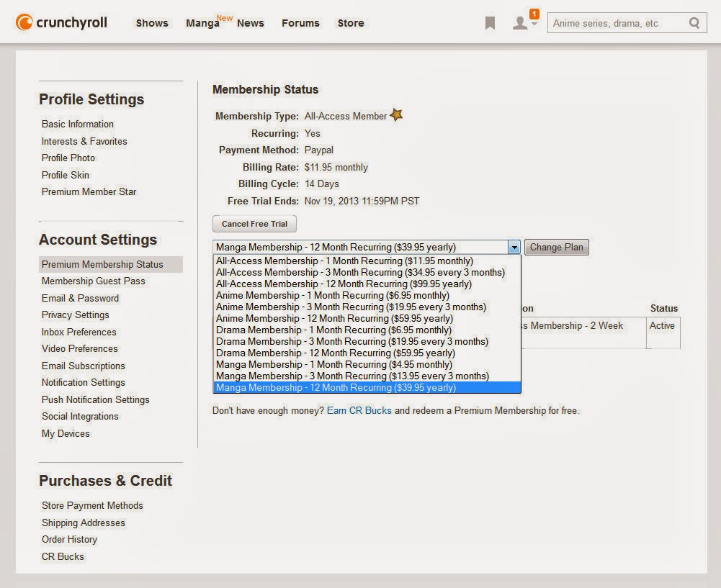The image size is (721, 588).
Task: Select Premium Membership Status in sidebar
Action: [111, 264]
